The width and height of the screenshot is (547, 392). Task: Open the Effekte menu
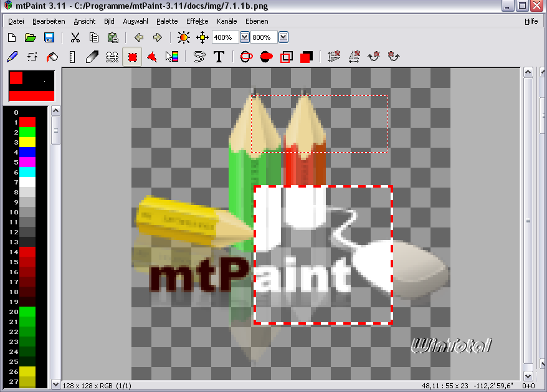[197, 21]
